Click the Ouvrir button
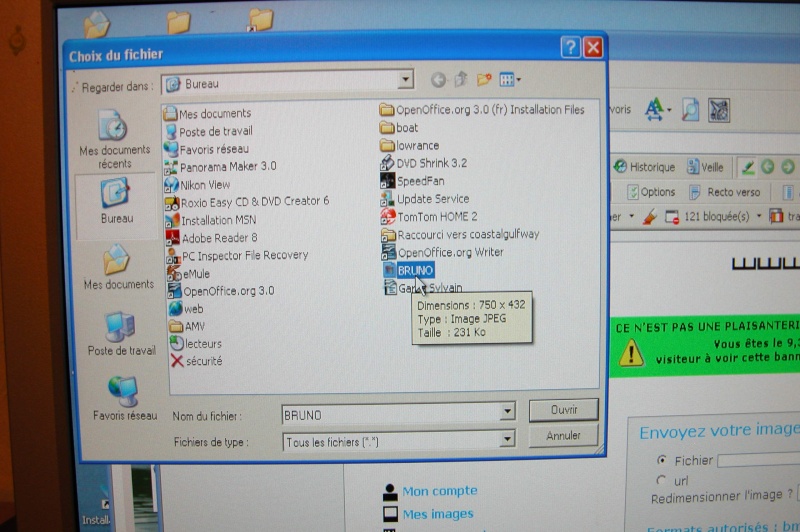The width and height of the screenshot is (800, 532). click(x=563, y=410)
